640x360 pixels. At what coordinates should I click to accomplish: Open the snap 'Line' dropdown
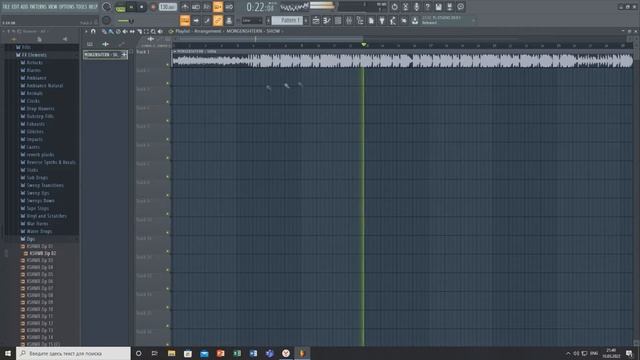point(252,20)
